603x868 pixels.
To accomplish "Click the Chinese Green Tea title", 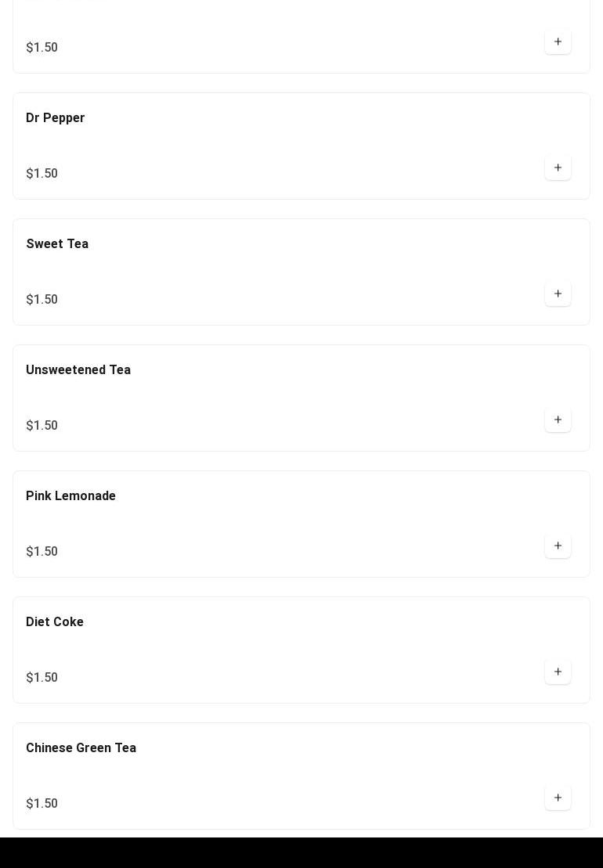I will 81,748.
